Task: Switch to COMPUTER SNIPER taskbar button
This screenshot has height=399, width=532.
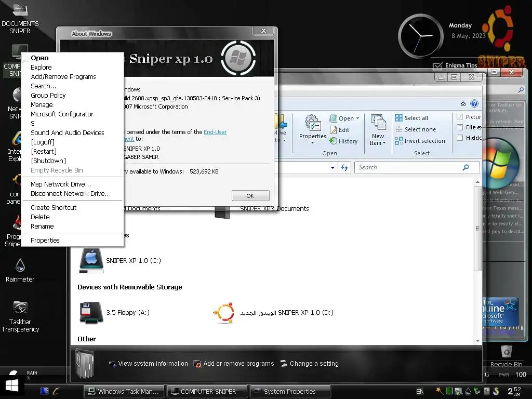Action: 207,391
